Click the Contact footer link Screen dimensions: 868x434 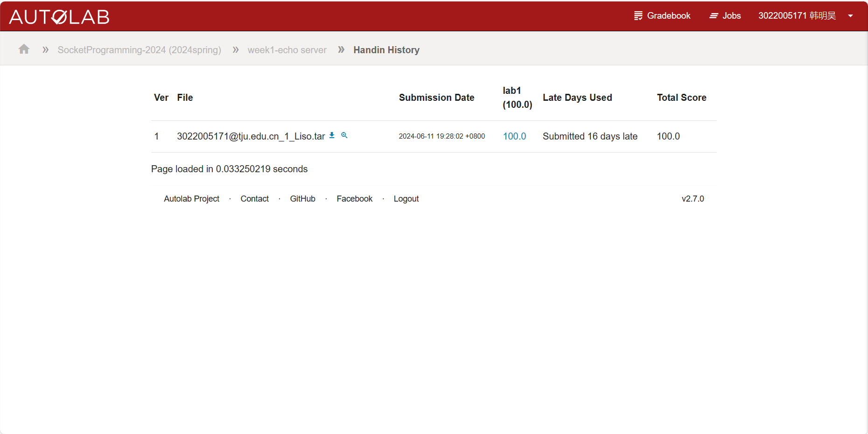pyautogui.click(x=254, y=199)
